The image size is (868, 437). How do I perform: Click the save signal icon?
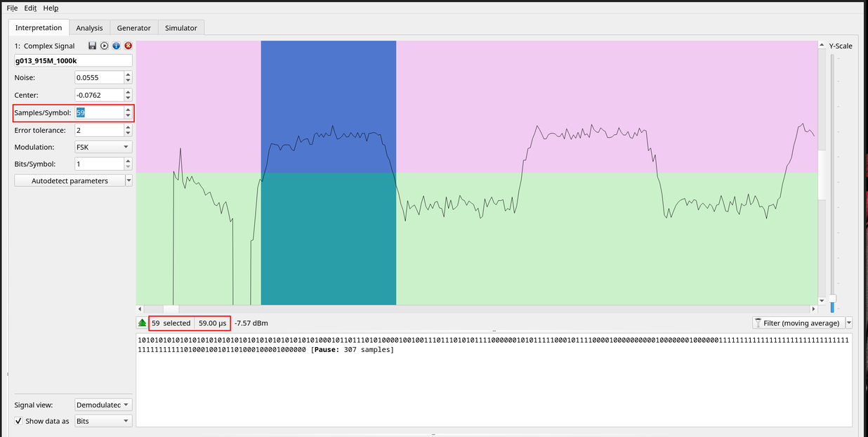click(x=92, y=46)
